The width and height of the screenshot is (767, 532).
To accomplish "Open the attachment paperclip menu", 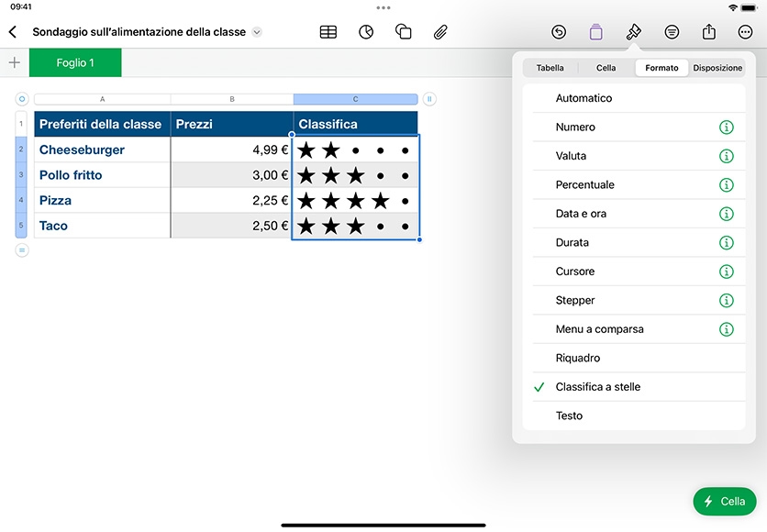I will (440, 32).
